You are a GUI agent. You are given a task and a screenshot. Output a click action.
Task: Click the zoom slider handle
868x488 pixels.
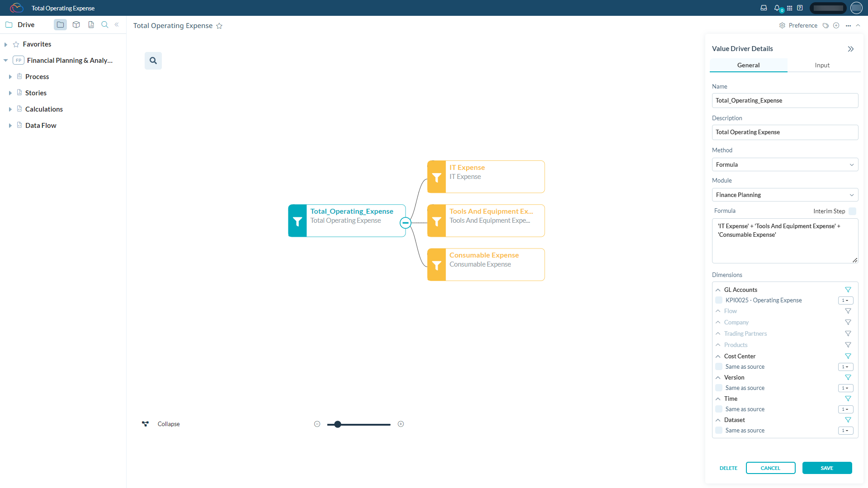click(x=338, y=424)
